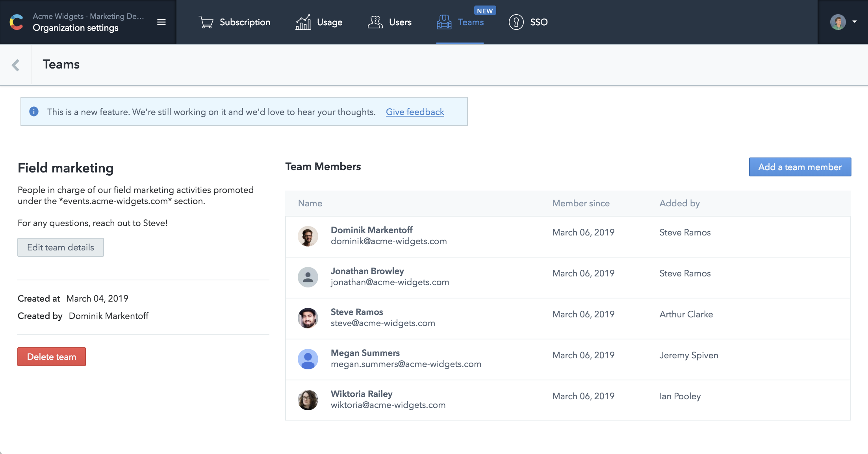Click the Usage chart icon
Viewport: 868px width, 454px height.
coord(303,22)
